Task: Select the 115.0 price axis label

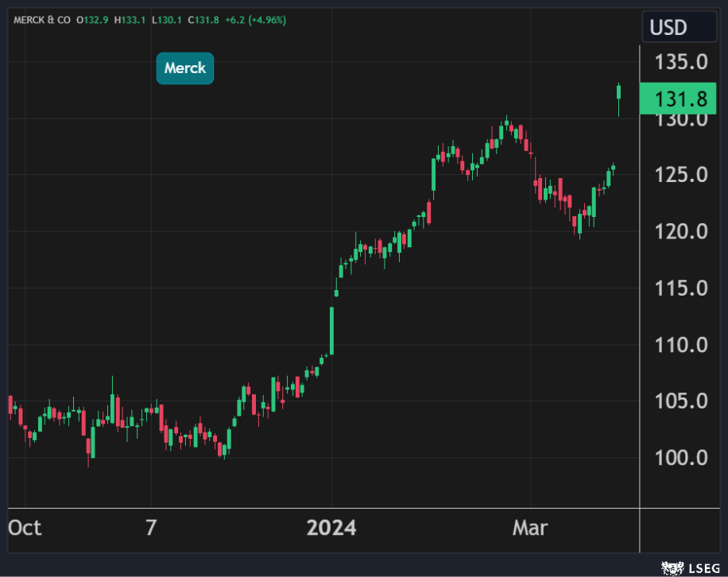Action: (x=681, y=288)
